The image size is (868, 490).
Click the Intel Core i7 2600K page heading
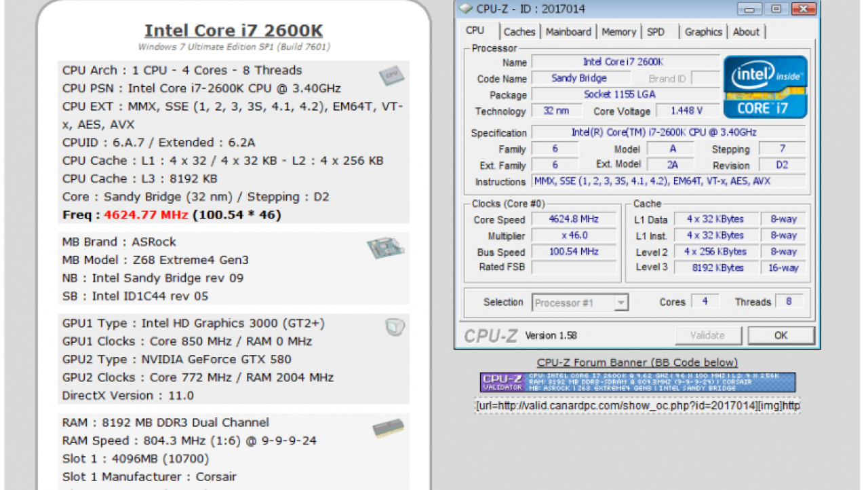[x=233, y=31]
